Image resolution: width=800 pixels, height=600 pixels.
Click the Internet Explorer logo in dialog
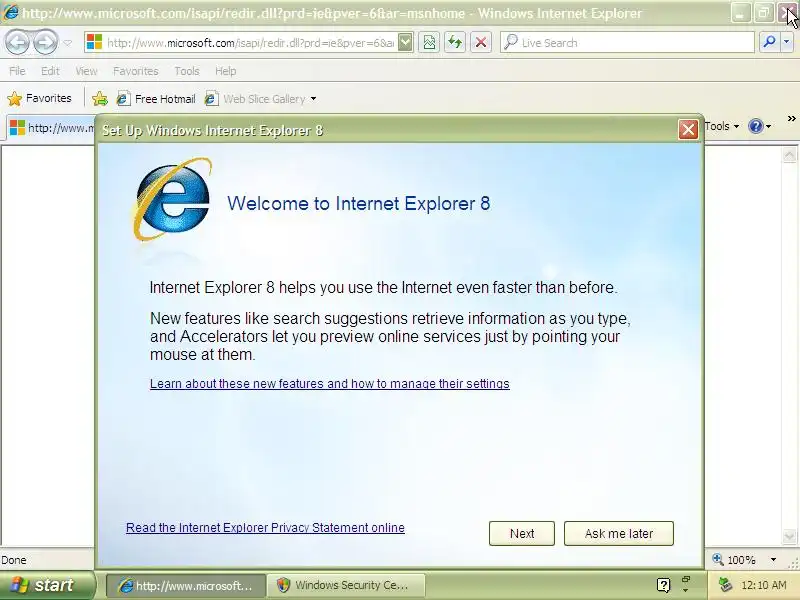point(172,199)
